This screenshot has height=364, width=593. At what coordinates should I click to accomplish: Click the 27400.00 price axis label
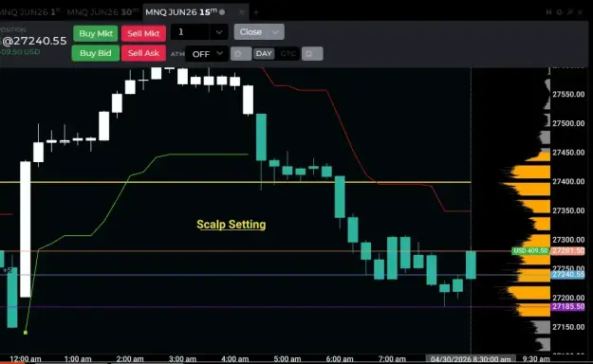(x=568, y=182)
